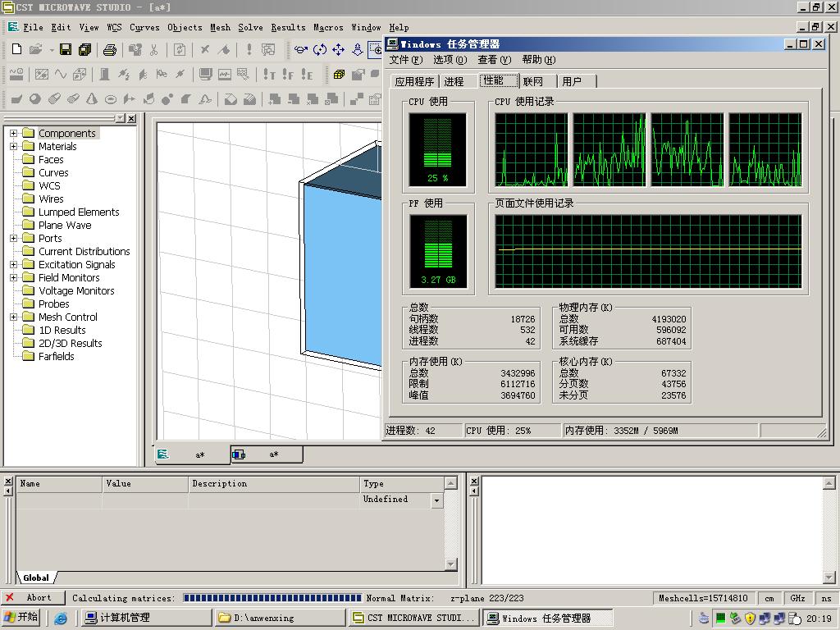
Task: Click the Calculating matrices progress bar
Action: click(272, 598)
